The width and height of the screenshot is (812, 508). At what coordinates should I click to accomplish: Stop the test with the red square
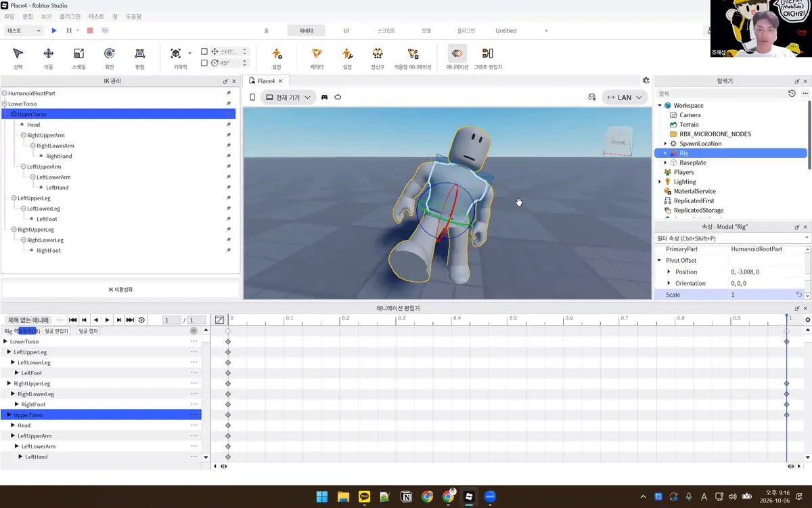tap(90, 30)
